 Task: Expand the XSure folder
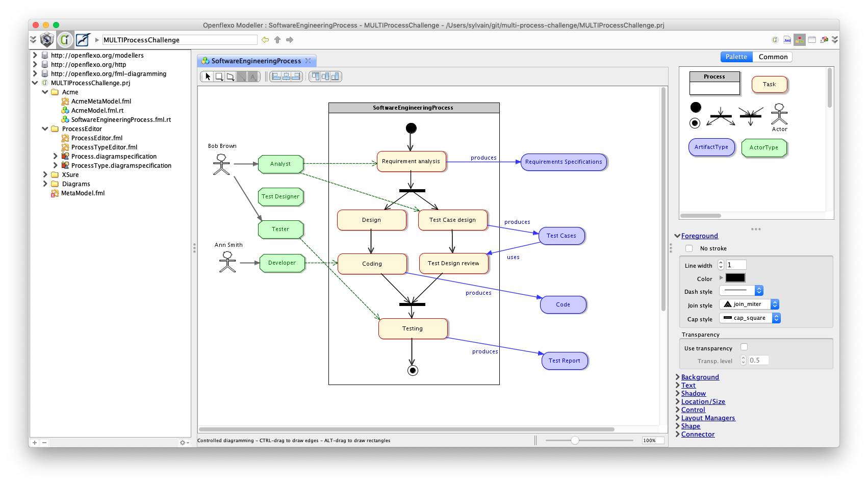(45, 174)
